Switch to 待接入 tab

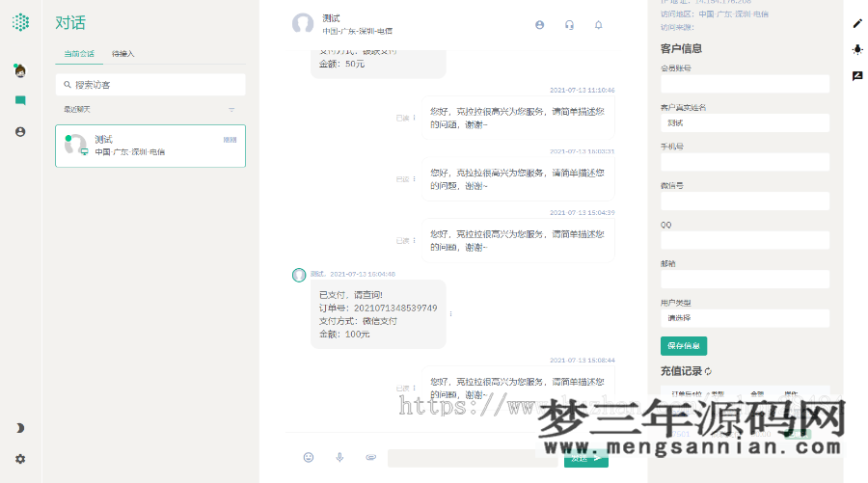click(122, 54)
